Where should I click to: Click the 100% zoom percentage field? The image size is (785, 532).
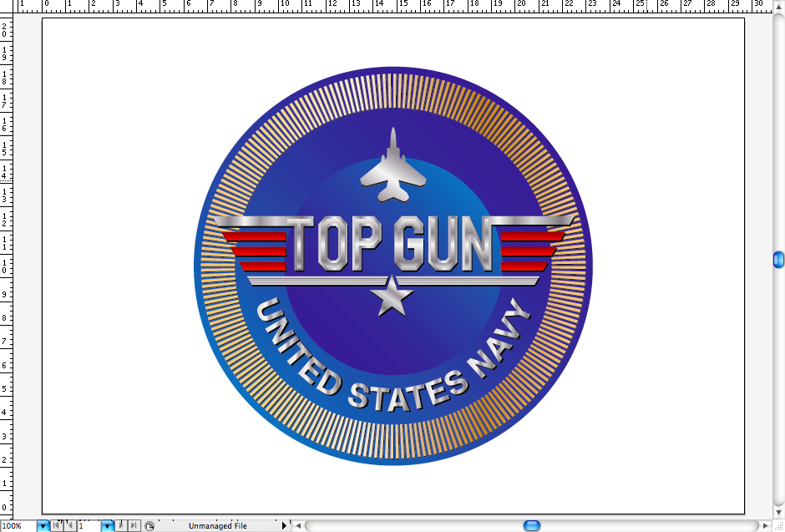tap(18, 526)
